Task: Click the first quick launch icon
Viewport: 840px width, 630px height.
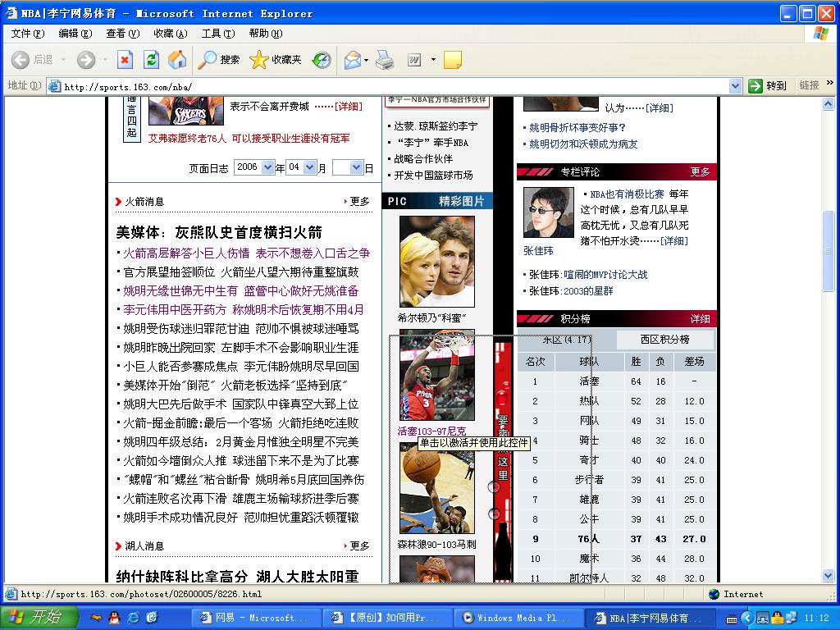Action: (x=96, y=618)
